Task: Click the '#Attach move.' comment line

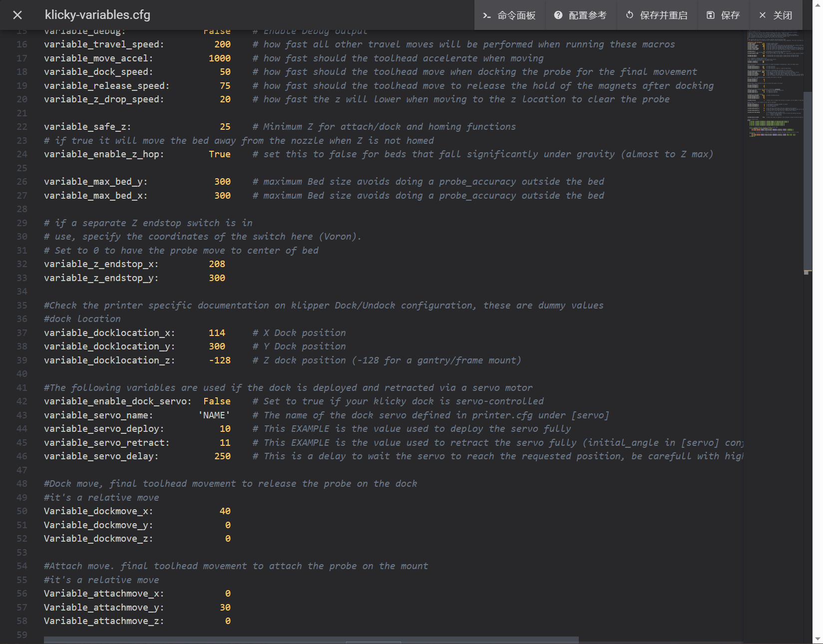Action: [x=236, y=566]
